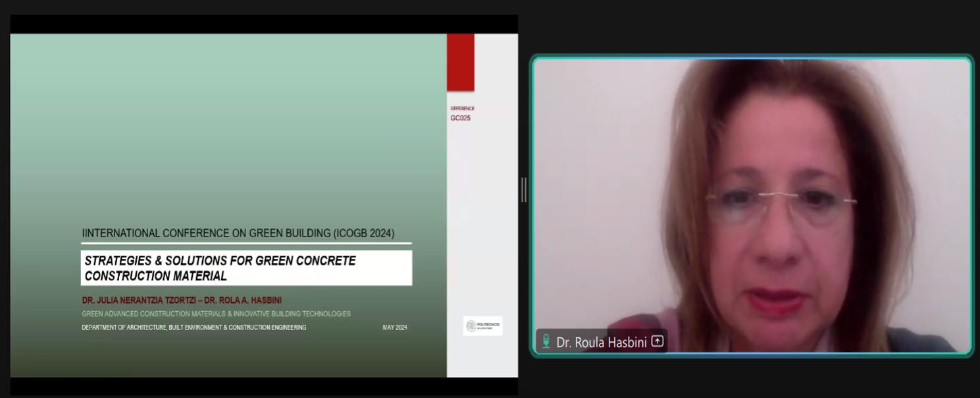Screen dimensions: 980x398
Task: Click the black bar below the shared slide
Action: point(263,386)
